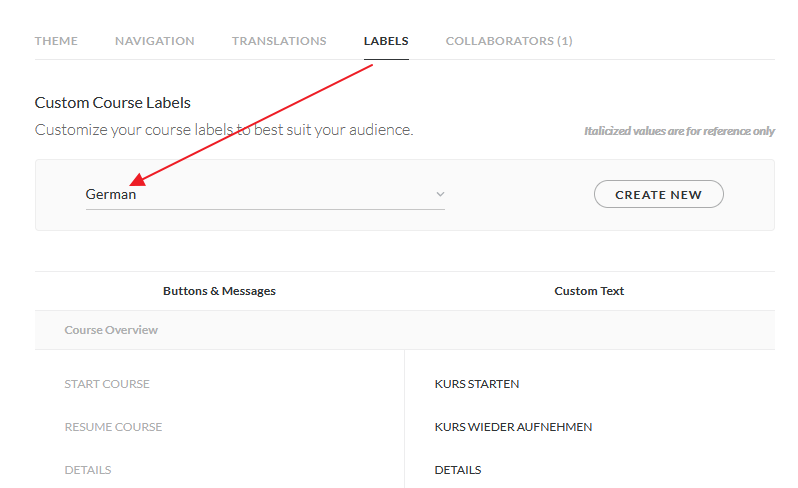Edit the DETAILS custom text field
798x488 pixels.
pyautogui.click(x=458, y=470)
